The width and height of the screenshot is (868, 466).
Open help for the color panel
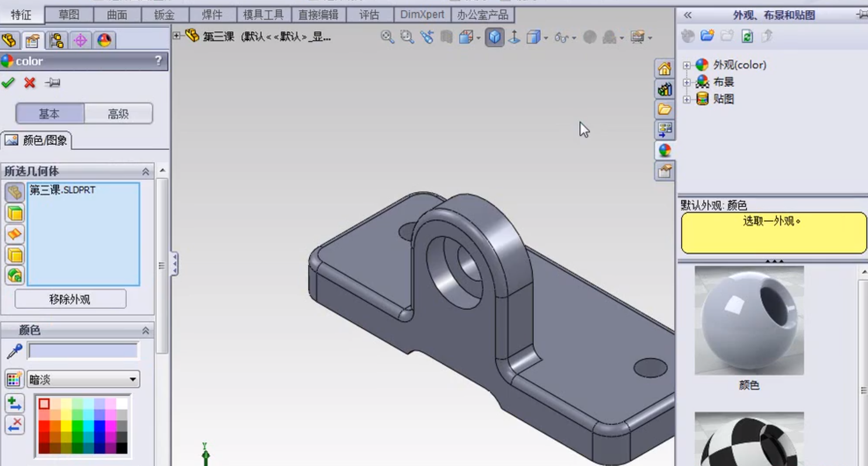[158, 61]
